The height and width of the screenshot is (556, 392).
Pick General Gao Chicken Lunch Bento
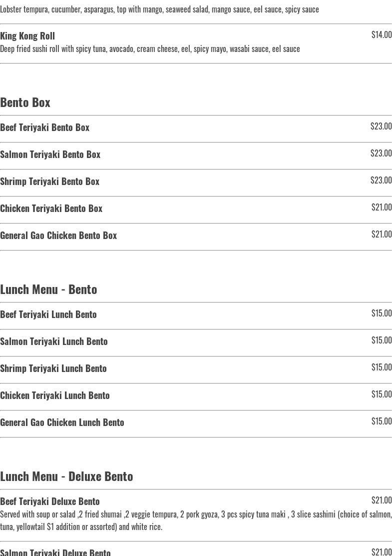click(x=62, y=422)
